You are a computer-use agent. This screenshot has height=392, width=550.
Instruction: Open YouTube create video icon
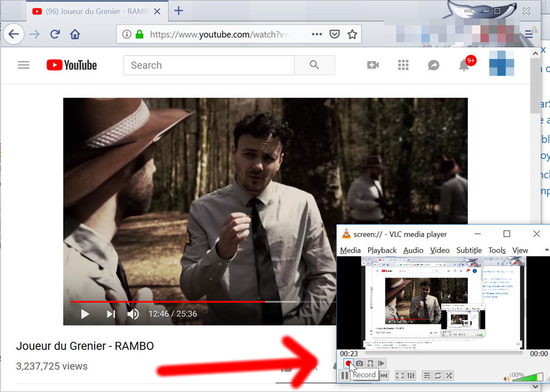(373, 65)
